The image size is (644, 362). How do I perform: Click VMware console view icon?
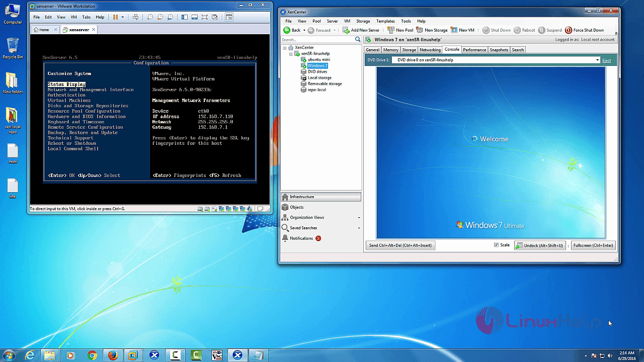pyautogui.click(x=229, y=17)
